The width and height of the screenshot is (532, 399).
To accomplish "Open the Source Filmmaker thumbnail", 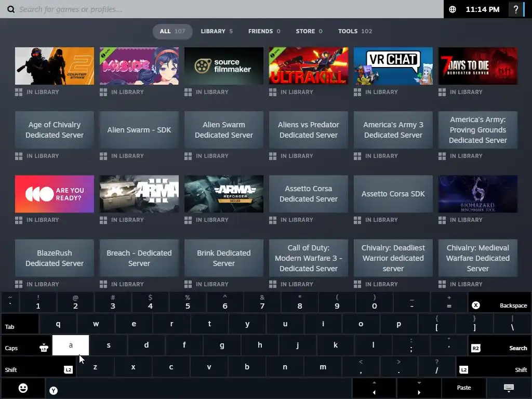I will pos(224,66).
